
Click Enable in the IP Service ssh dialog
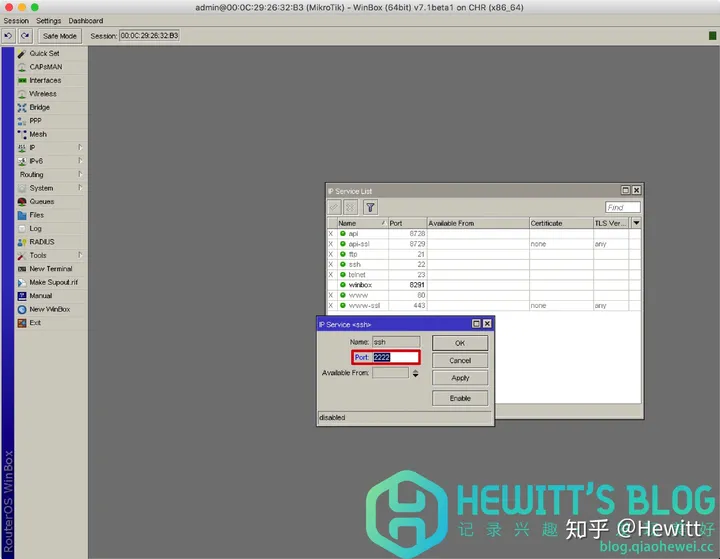tap(460, 398)
